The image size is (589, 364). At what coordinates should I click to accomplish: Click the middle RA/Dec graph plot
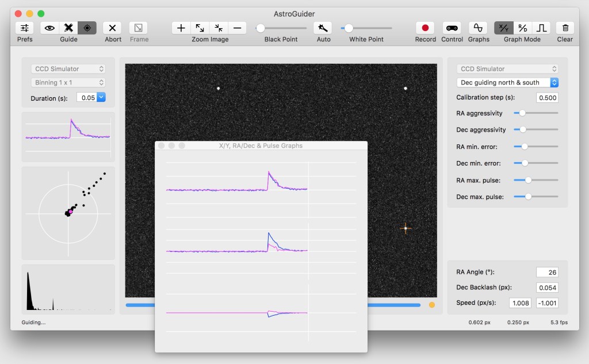[x=261, y=251]
